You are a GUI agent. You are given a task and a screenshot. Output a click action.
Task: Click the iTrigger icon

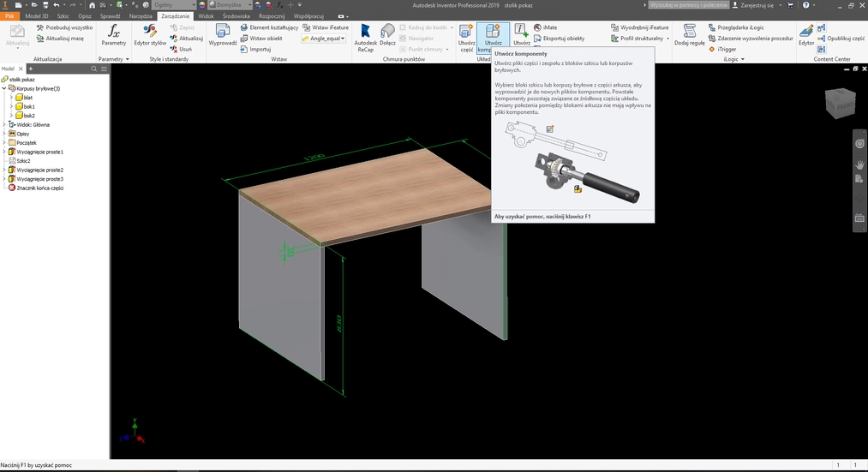click(x=712, y=49)
